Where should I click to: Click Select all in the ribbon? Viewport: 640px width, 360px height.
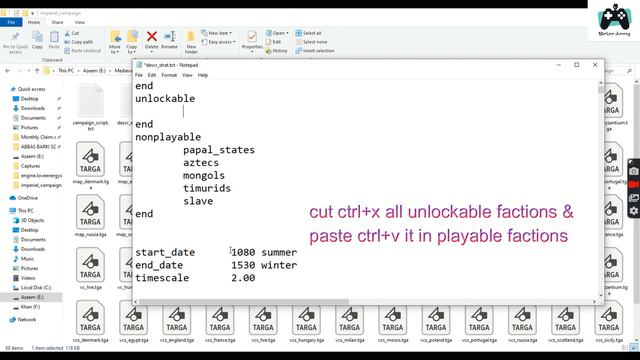point(309,33)
